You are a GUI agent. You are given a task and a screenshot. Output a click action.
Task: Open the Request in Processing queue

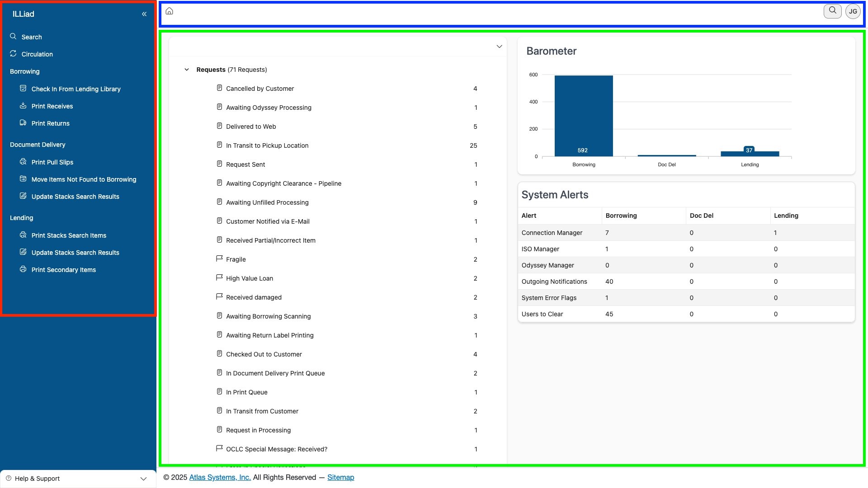coord(258,430)
